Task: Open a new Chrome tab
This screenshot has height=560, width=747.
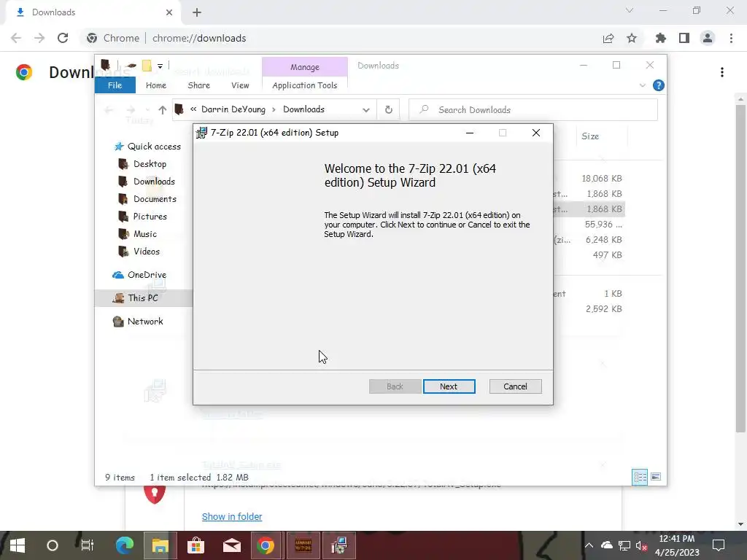Action: coord(197,12)
